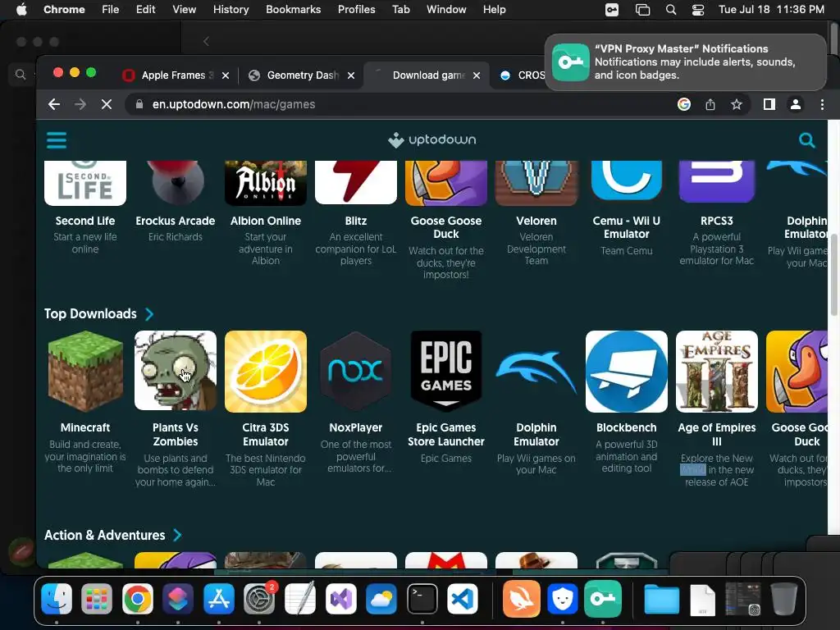
Task: Click the page vertical scrollbar thumb
Action: [x=833, y=273]
